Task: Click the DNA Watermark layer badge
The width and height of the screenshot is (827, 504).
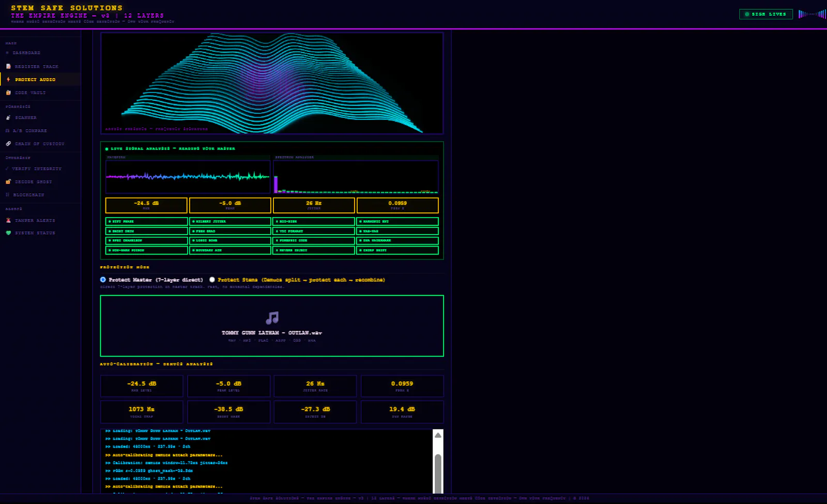Action: pos(397,240)
